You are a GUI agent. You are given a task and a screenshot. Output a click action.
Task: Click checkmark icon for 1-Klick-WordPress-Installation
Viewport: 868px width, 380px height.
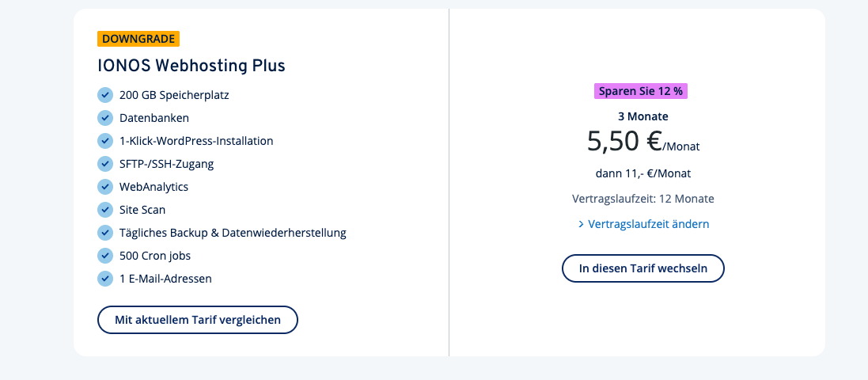tap(105, 141)
